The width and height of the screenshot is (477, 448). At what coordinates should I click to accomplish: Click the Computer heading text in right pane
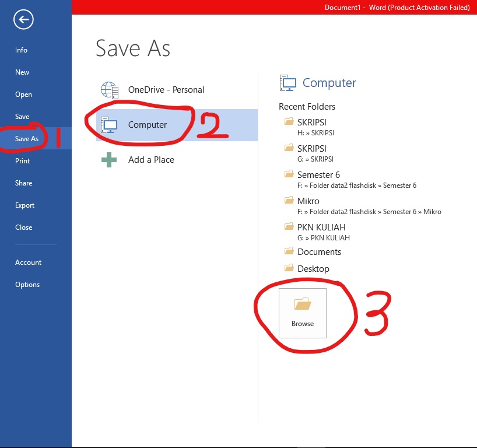[x=329, y=83]
